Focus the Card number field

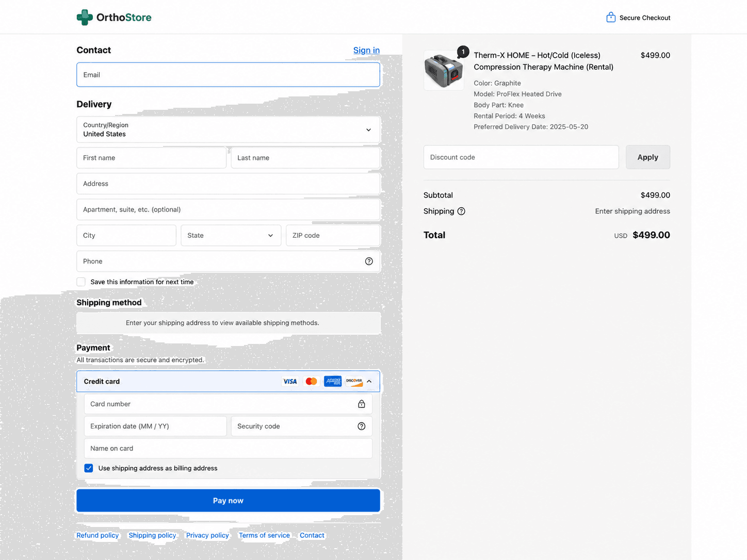tap(228, 404)
